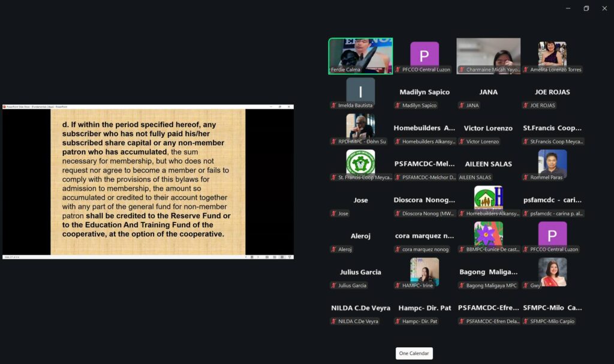This screenshot has width=614, height=364.
Task: Click the One Calendar button
Action: tap(414, 353)
